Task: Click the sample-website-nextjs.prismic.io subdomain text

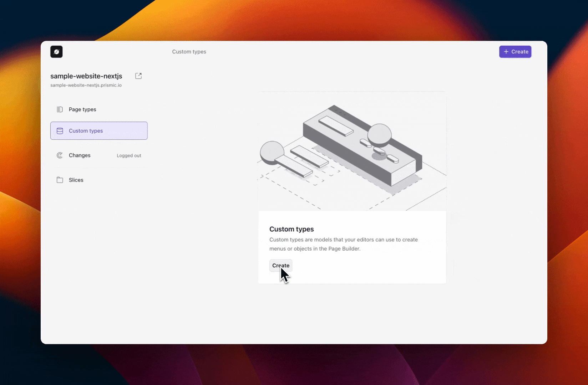Action: tap(86, 85)
